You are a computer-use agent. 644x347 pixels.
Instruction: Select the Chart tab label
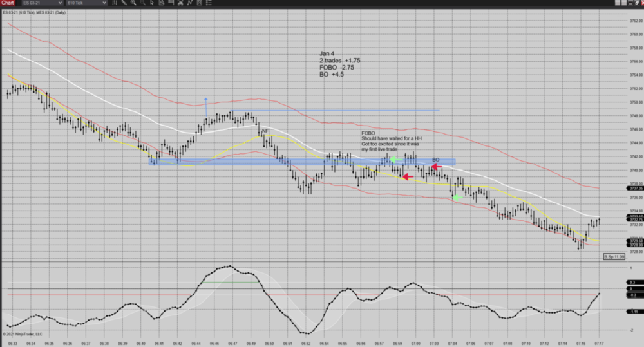8,3
